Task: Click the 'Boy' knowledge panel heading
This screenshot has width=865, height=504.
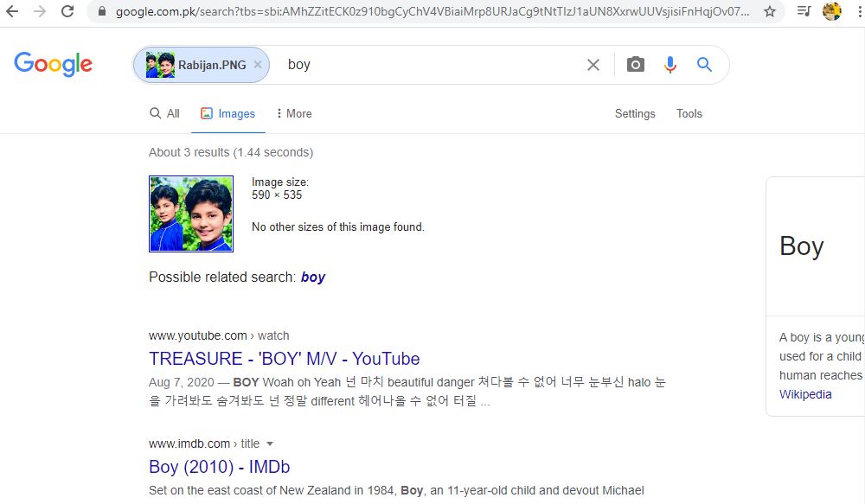Action: pyautogui.click(x=801, y=246)
